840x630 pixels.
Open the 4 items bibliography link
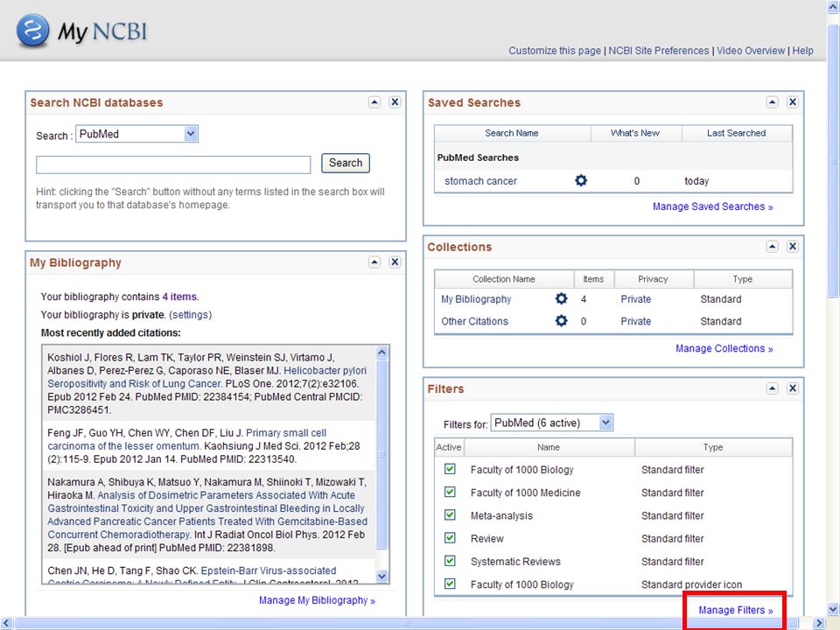(179, 297)
